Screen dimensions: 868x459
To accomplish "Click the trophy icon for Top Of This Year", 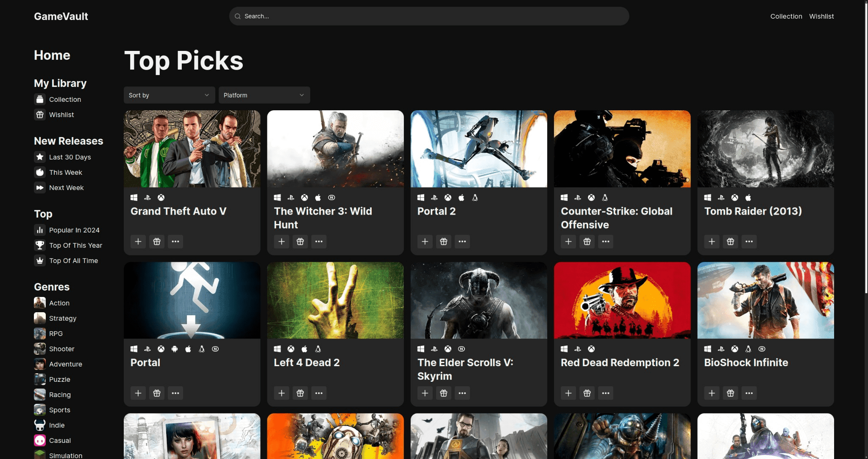I will click(x=40, y=245).
